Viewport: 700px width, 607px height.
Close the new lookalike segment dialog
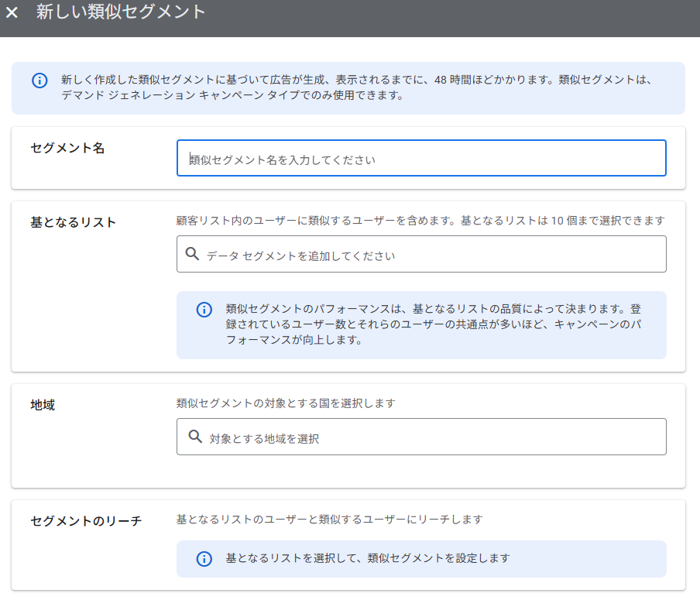(12, 13)
